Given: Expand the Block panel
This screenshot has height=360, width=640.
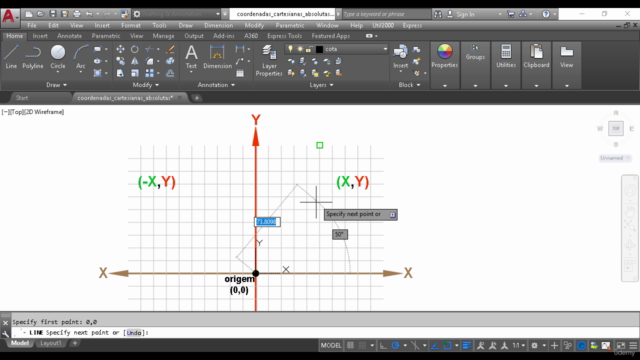Looking at the screenshot, I should click(x=409, y=85).
